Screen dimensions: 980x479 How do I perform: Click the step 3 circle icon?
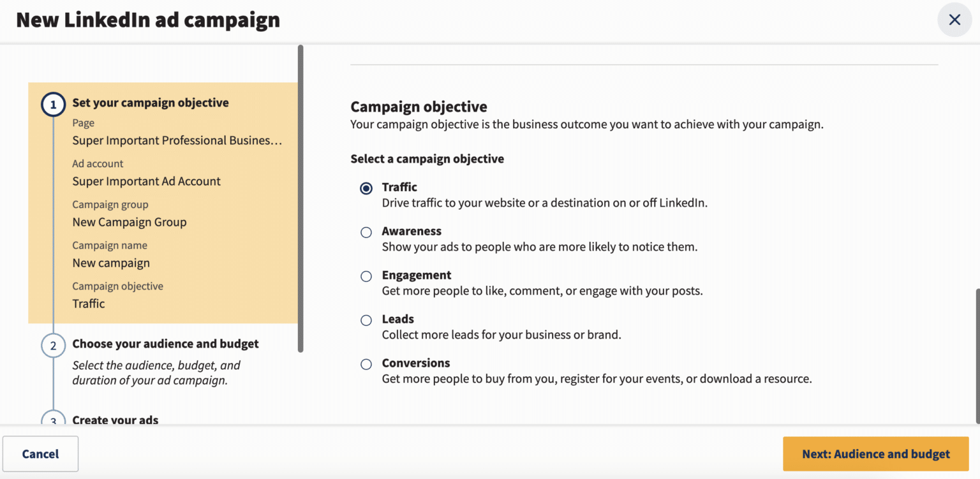click(x=53, y=420)
